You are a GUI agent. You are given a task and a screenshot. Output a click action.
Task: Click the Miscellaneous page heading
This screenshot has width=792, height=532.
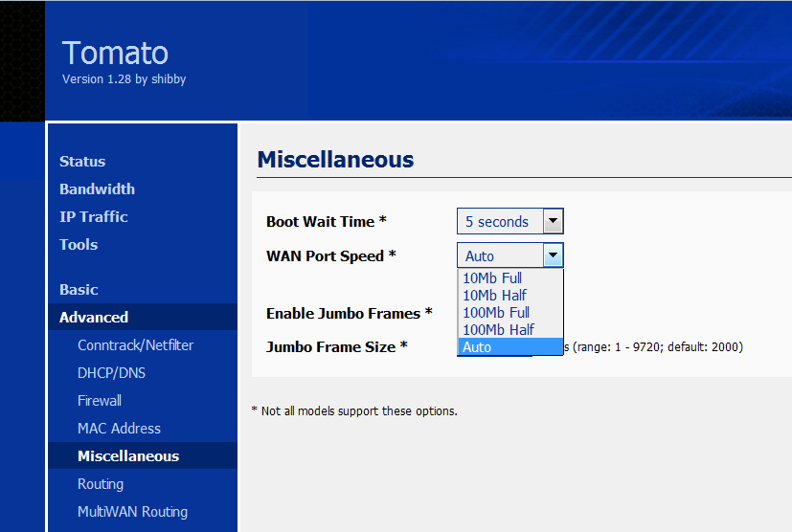(335, 160)
